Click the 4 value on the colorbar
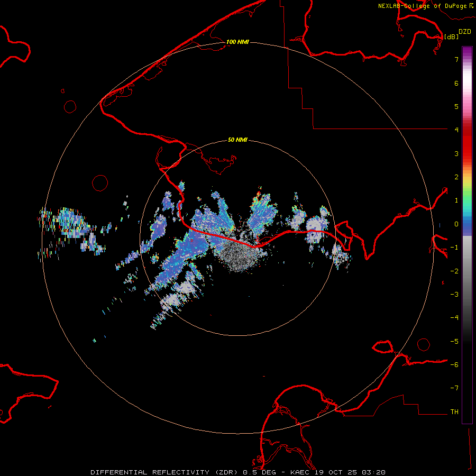 click(x=456, y=130)
